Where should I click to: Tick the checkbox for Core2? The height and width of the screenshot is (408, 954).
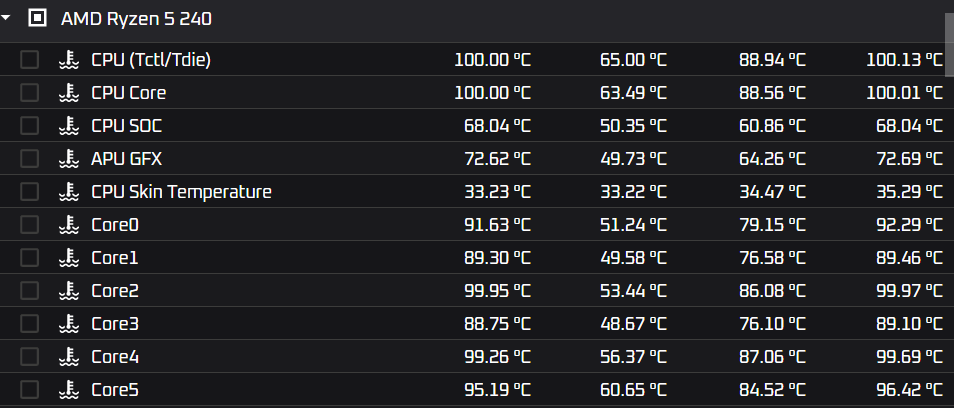pyautogui.click(x=29, y=291)
